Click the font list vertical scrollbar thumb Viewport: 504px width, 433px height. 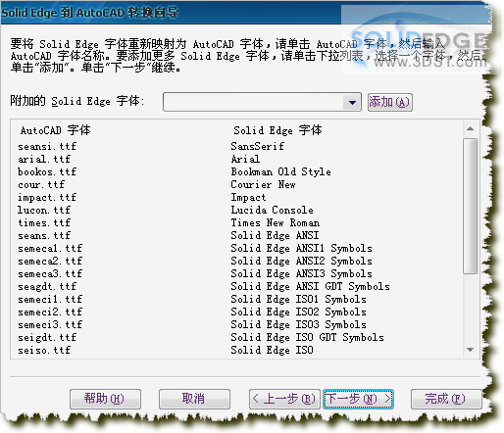470,206
